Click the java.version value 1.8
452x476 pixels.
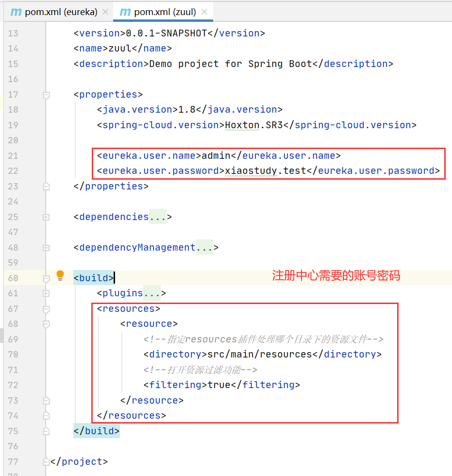[187, 109]
